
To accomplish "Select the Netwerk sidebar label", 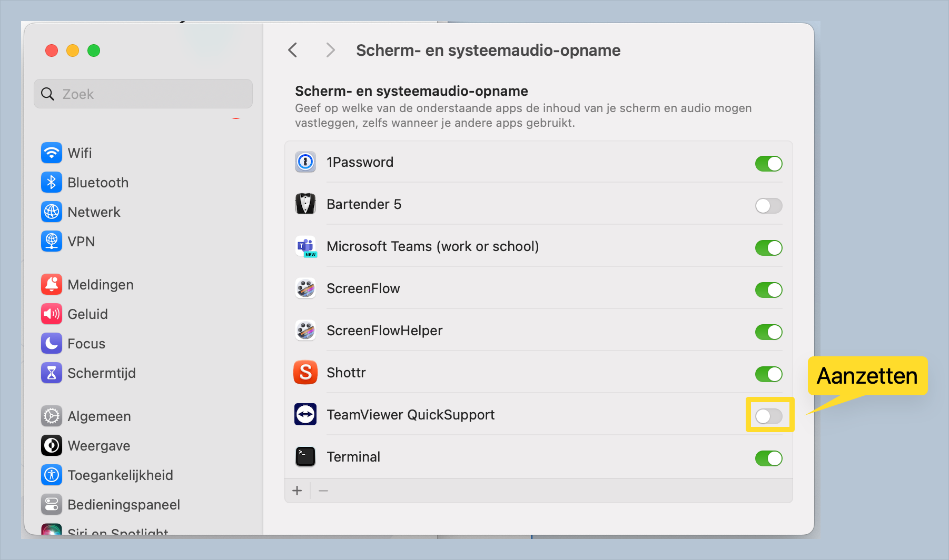I will click(94, 212).
